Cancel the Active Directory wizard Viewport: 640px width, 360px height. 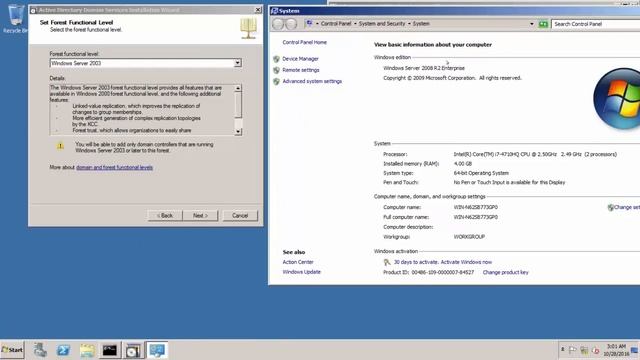[x=240, y=216]
